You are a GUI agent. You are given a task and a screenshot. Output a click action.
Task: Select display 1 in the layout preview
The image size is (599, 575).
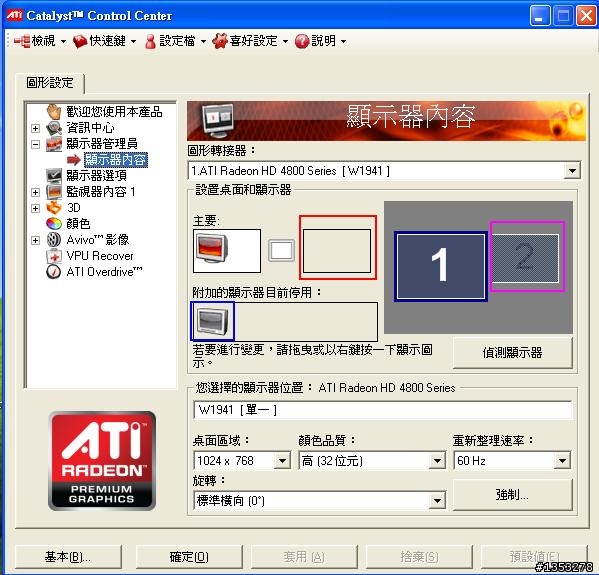pos(441,266)
